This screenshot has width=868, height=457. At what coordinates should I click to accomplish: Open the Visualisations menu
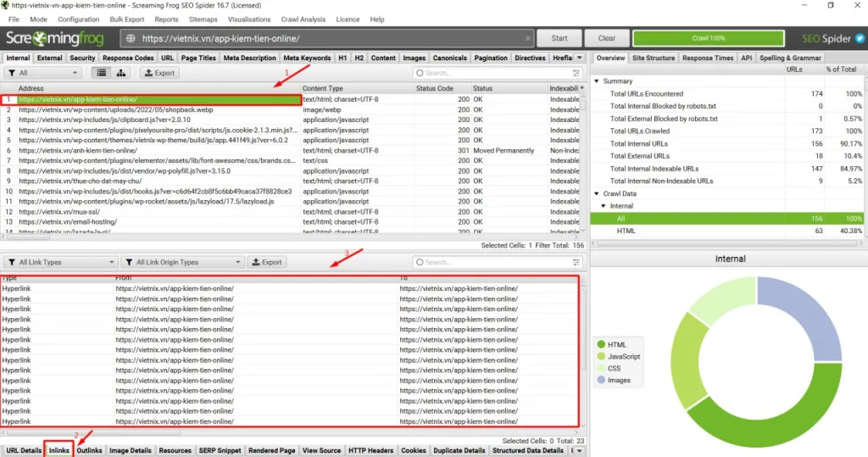(x=249, y=20)
